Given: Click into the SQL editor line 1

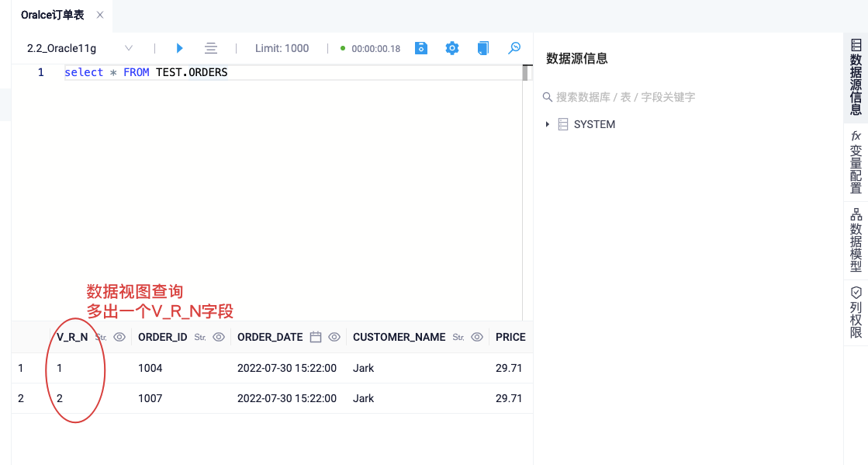Looking at the screenshot, I should coord(293,73).
